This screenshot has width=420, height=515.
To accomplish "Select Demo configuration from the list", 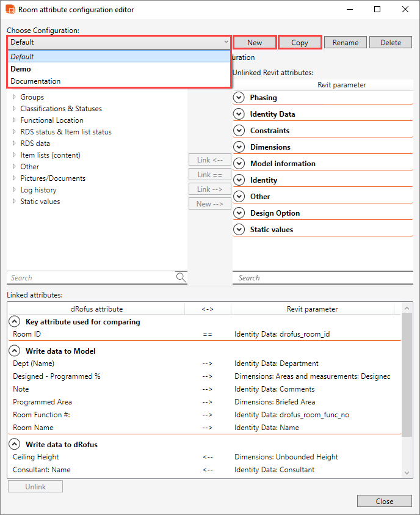I will click(21, 69).
